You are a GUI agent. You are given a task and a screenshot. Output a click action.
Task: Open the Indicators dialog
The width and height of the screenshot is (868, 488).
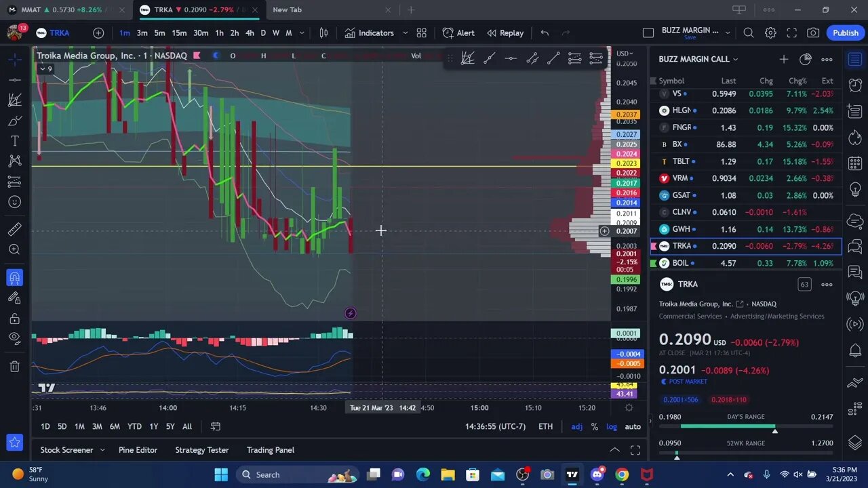point(369,33)
